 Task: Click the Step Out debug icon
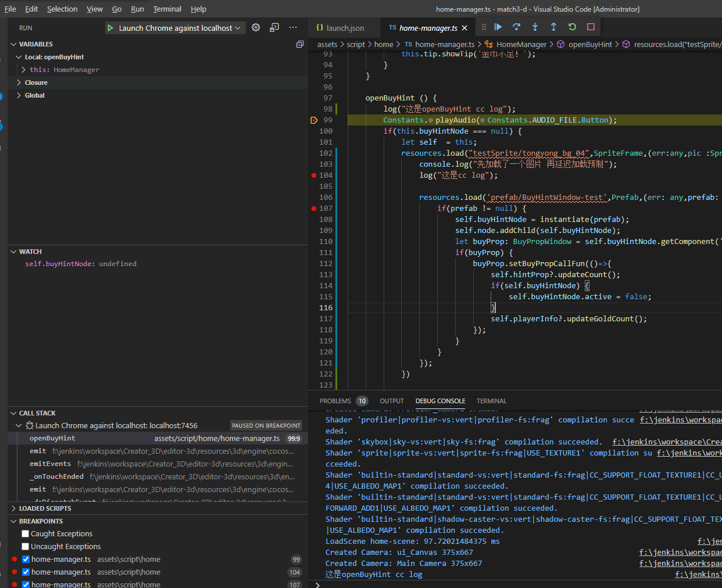point(553,27)
